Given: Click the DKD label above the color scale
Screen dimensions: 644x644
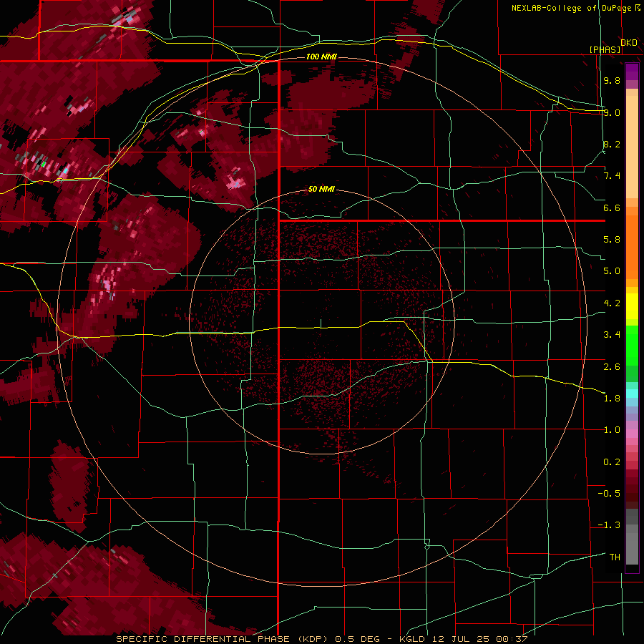Looking at the screenshot, I should (629, 43).
